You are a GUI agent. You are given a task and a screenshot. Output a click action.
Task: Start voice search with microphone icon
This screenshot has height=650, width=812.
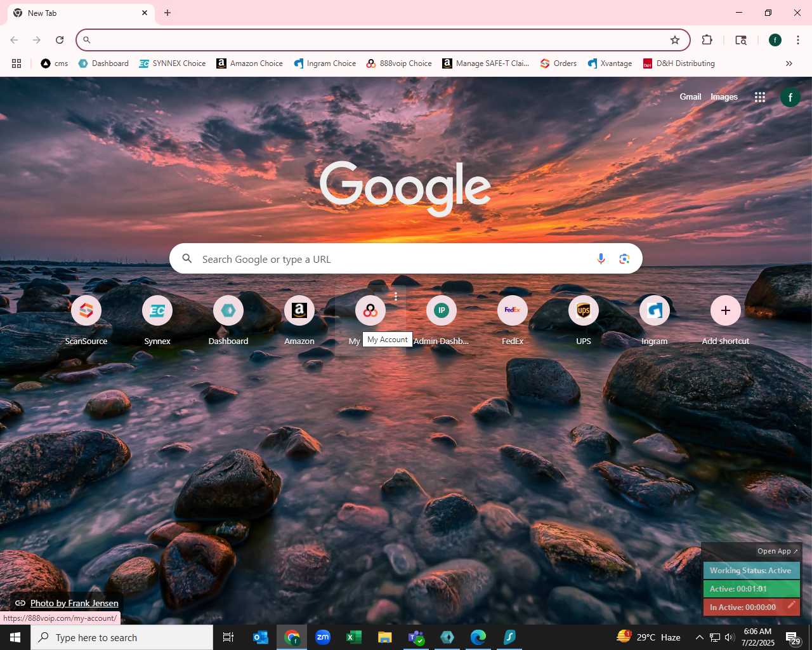pyautogui.click(x=601, y=259)
